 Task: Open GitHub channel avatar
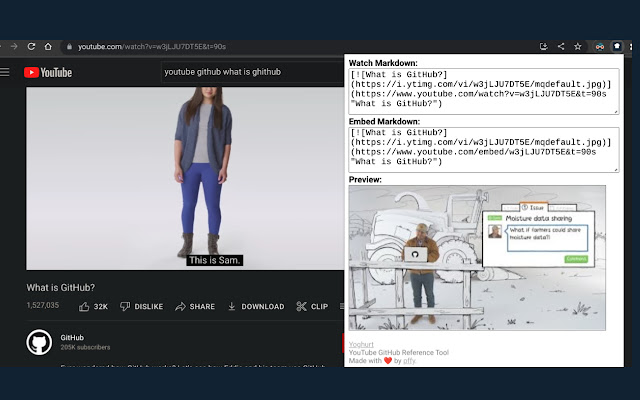pyautogui.click(x=39, y=342)
